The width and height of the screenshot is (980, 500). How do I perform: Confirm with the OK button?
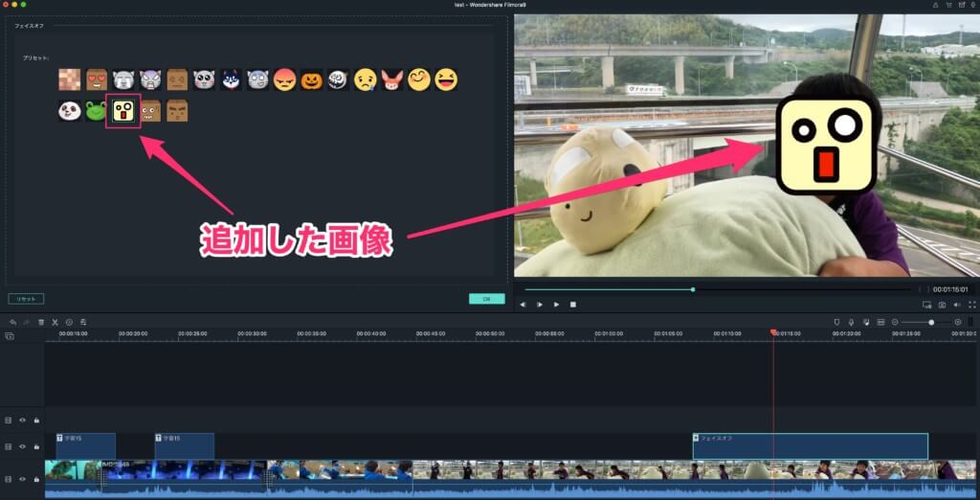pyautogui.click(x=486, y=299)
